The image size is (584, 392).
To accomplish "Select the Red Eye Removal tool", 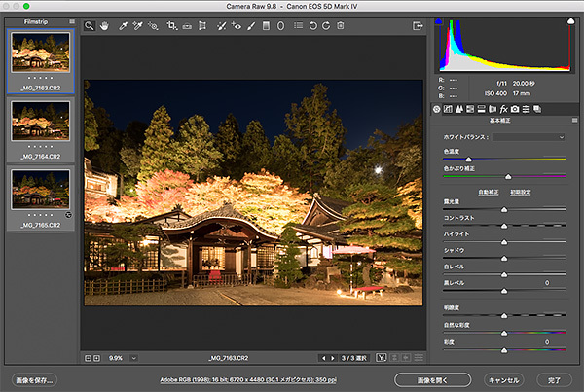I will point(237,25).
